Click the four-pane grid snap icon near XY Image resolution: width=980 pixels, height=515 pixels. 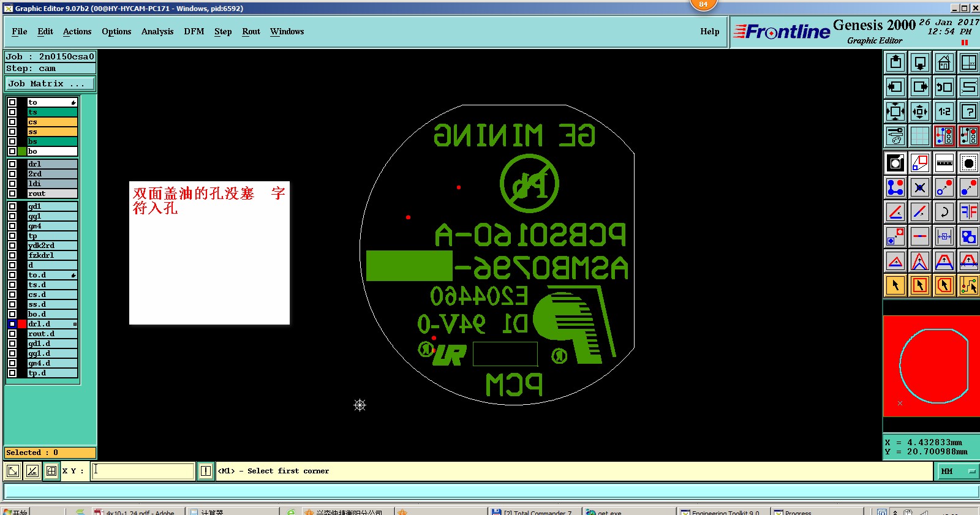pyautogui.click(x=51, y=471)
